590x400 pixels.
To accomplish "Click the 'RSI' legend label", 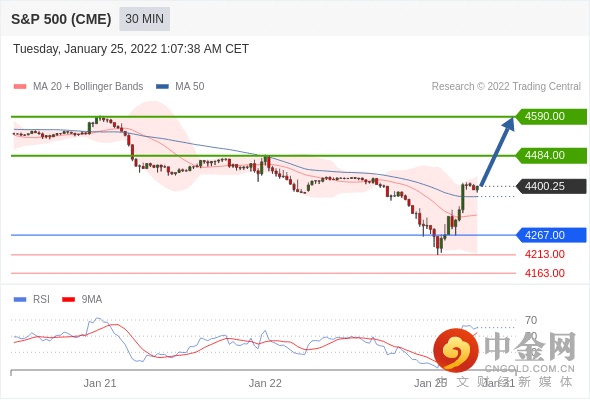I will (41, 300).
